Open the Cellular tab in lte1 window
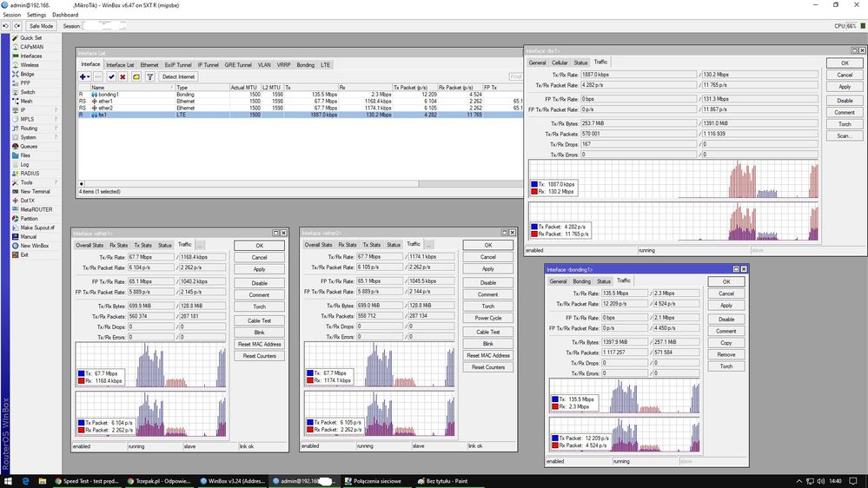The image size is (868, 488). 560,63
